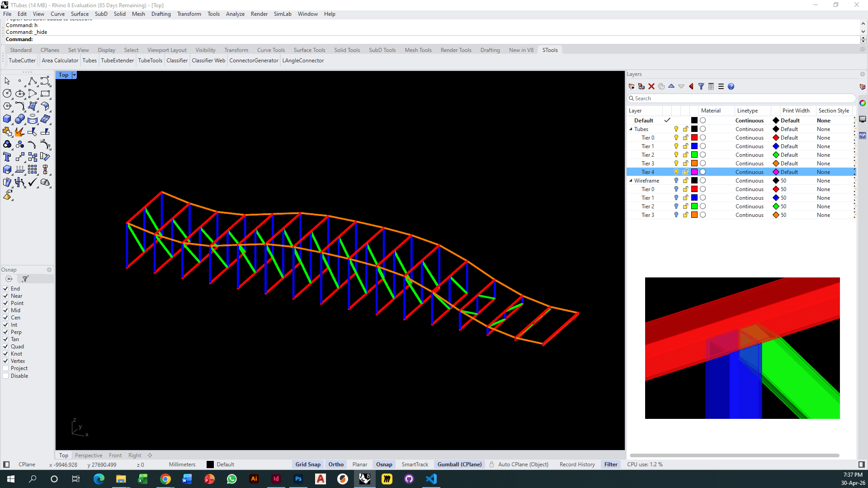This screenshot has width=868, height=488.
Task: Click New Layer icon in Layers panel
Action: (632, 86)
